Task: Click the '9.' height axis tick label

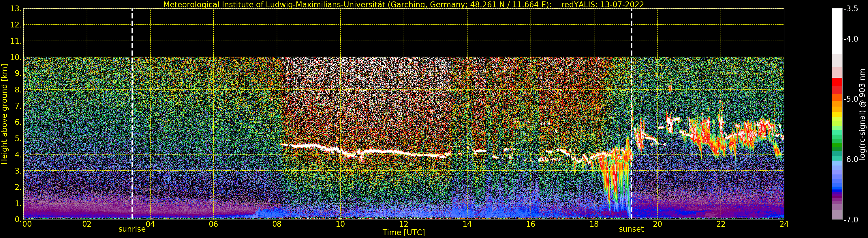Action: pyautogui.click(x=18, y=74)
